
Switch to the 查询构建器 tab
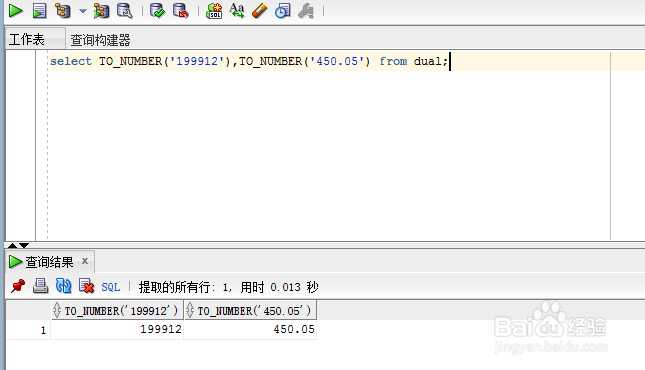[x=100, y=40]
